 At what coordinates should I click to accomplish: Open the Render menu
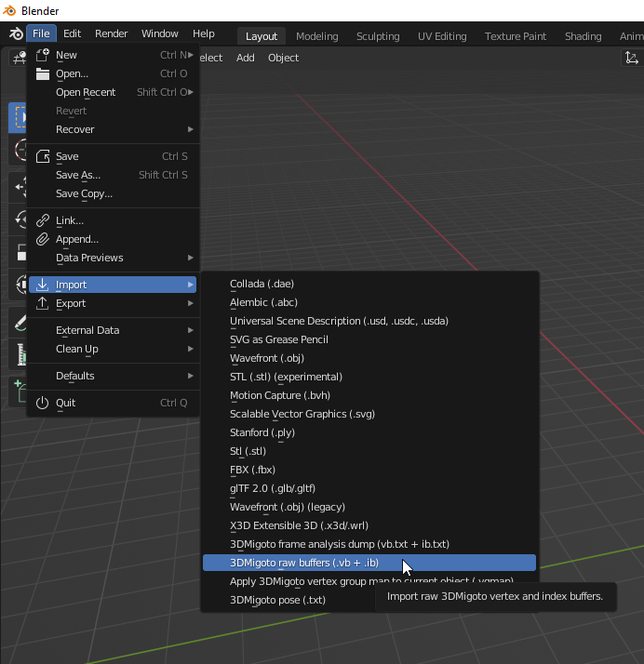pyautogui.click(x=111, y=33)
